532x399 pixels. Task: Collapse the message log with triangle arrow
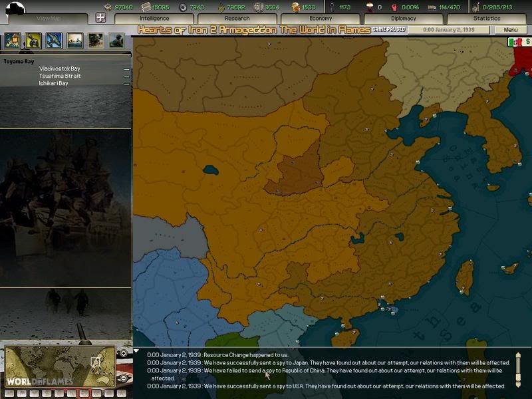point(137,351)
